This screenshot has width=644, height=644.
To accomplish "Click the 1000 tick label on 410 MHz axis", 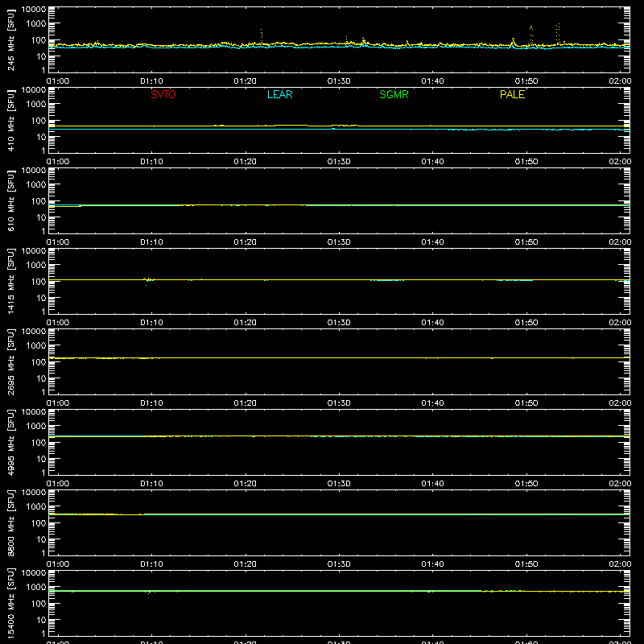I will tap(36, 105).
